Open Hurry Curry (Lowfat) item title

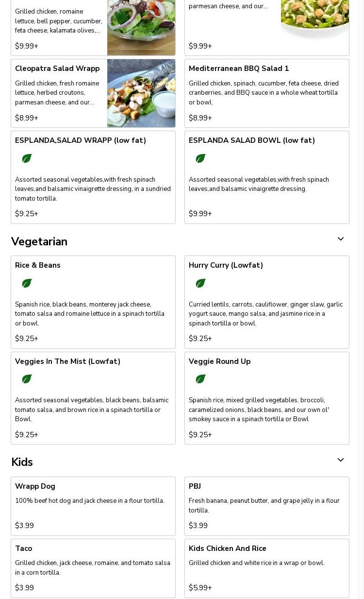(226, 265)
